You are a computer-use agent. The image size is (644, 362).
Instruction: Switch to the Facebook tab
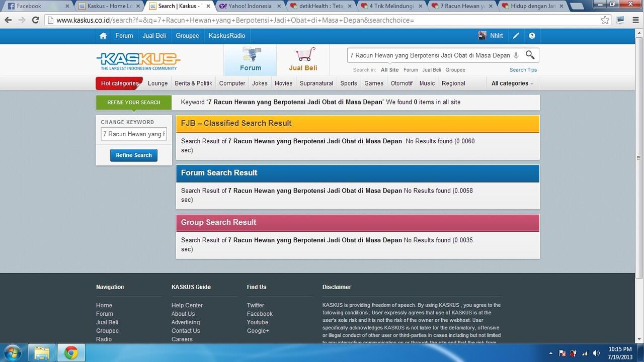pos(38,6)
